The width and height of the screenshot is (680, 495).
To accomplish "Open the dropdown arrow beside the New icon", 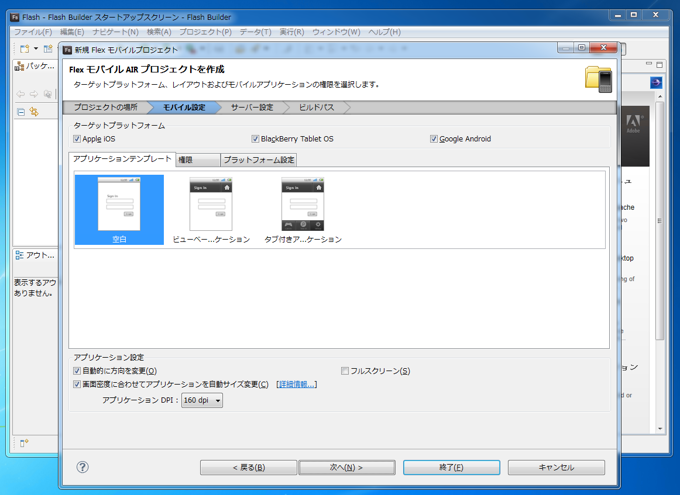I will [x=36, y=49].
